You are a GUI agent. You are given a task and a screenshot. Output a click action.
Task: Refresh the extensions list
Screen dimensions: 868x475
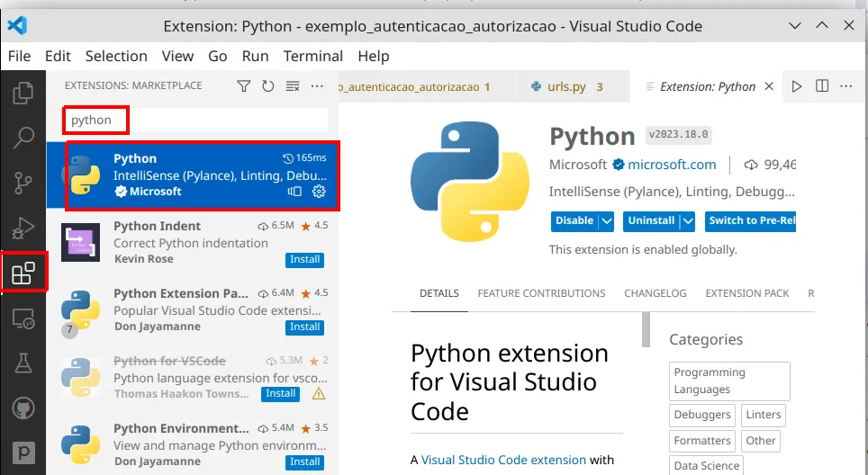[x=268, y=85]
